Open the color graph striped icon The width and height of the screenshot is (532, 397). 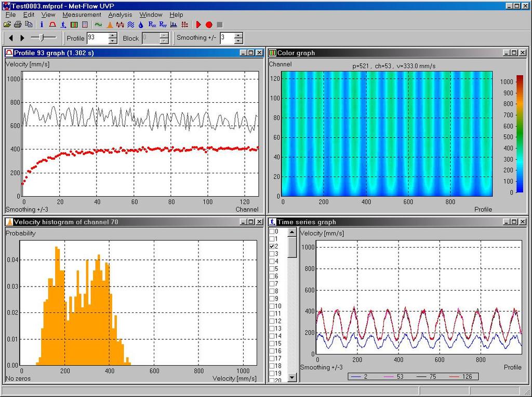(x=74, y=25)
